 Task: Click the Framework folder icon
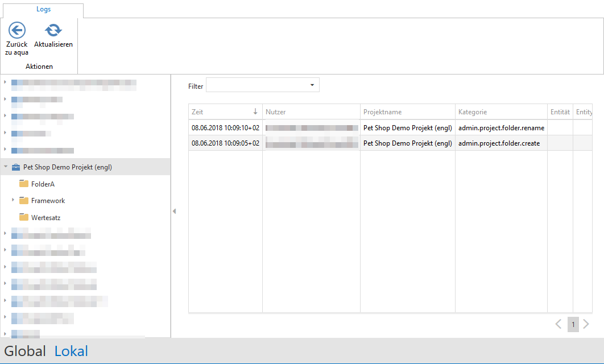point(24,201)
